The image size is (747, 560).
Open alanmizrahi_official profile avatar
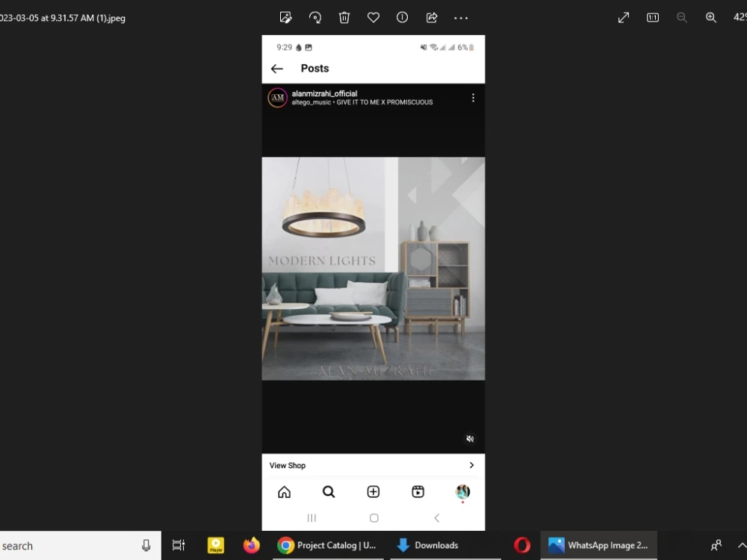277,98
